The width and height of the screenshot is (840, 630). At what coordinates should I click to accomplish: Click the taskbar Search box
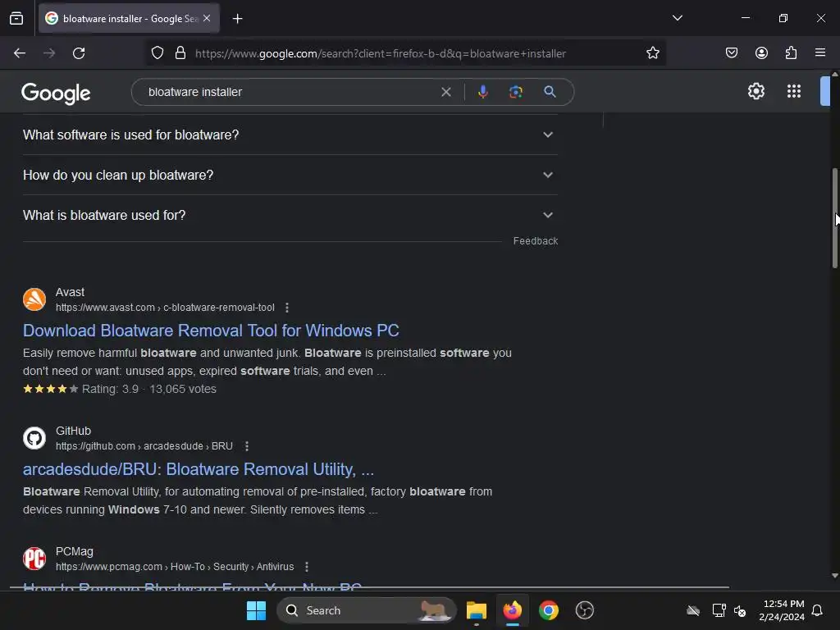367,610
